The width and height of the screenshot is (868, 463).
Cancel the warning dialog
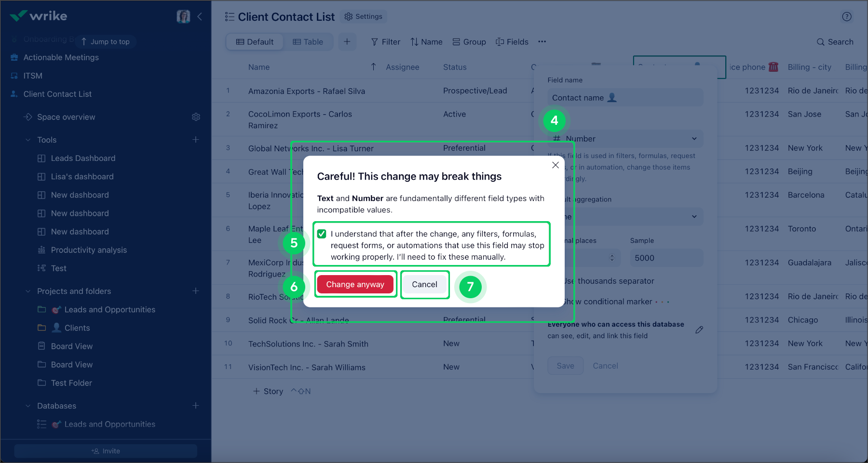coord(424,285)
